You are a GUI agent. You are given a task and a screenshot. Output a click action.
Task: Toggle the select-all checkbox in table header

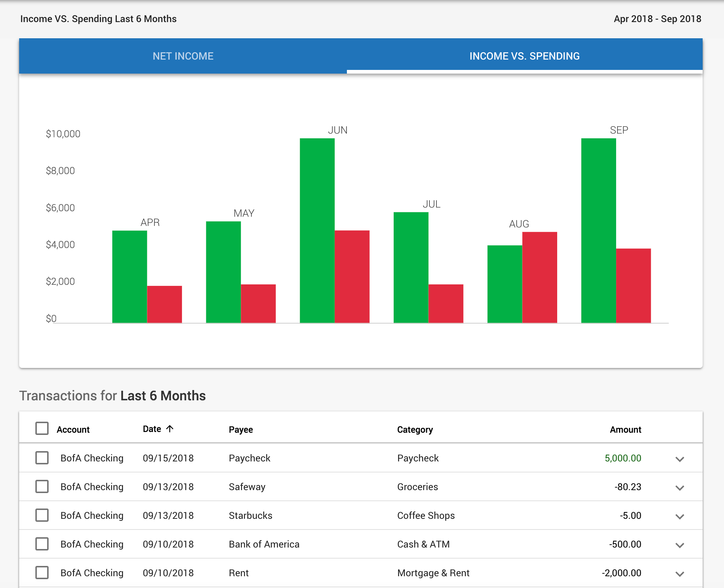(42, 429)
